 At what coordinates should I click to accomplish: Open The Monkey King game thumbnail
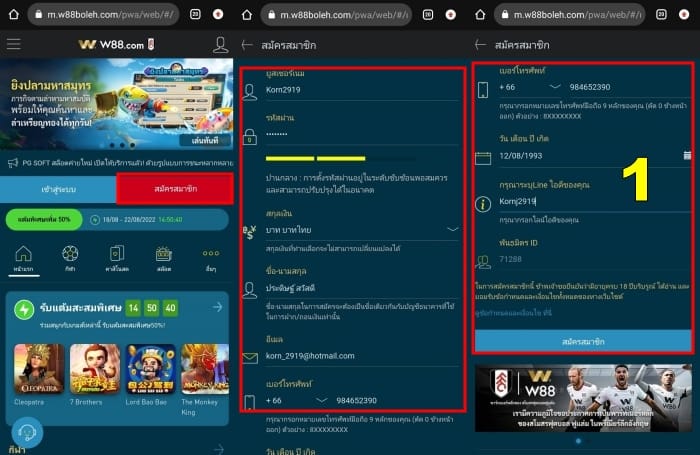pyautogui.click(x=205, y=369)
